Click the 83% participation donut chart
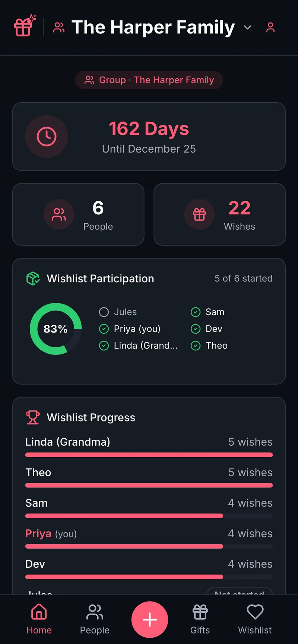The image size is (298, 644). [x=56, y=329]
